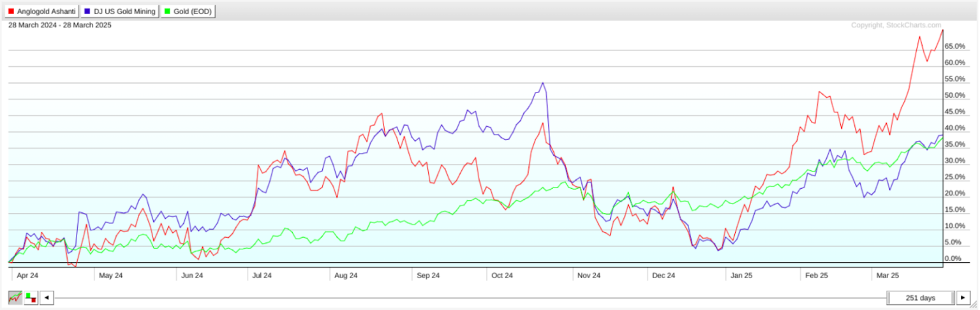980x310 pixels.
Task: Click the 50.0% axis label
Action: [x=955, y=96]
